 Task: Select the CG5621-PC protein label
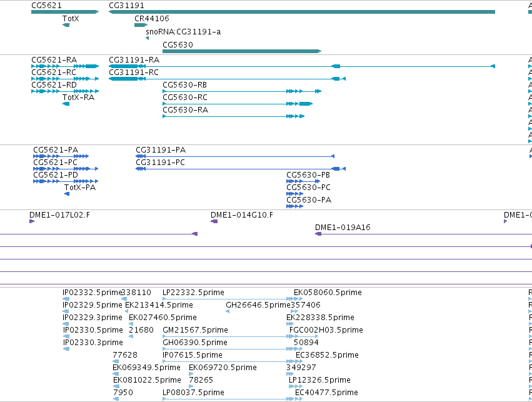tap(55, 163)
